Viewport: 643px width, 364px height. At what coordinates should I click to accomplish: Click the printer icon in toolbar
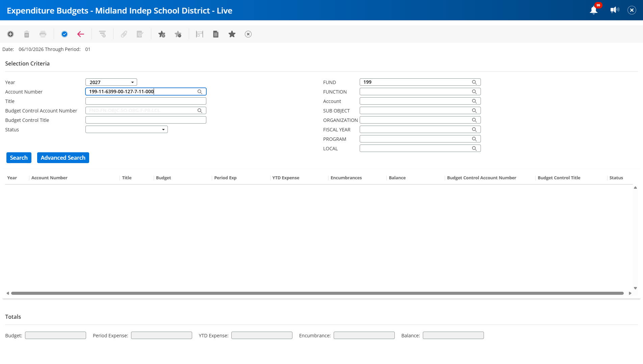point(43,34)
